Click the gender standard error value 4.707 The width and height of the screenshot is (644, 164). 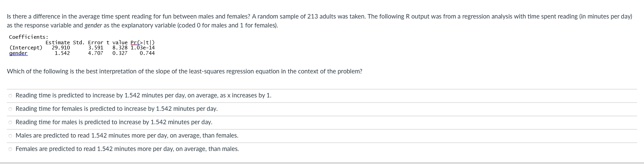pos(95,53)
